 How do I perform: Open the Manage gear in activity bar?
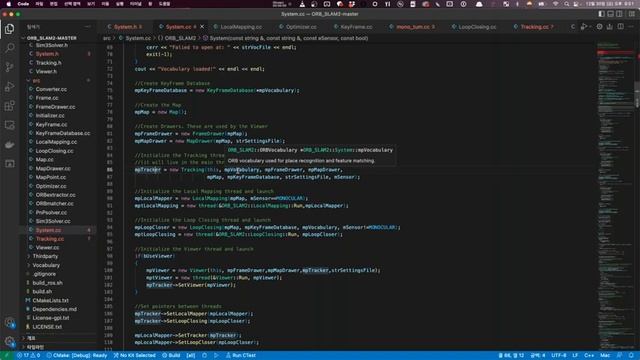pyautogui.click(x=9, y=341)
